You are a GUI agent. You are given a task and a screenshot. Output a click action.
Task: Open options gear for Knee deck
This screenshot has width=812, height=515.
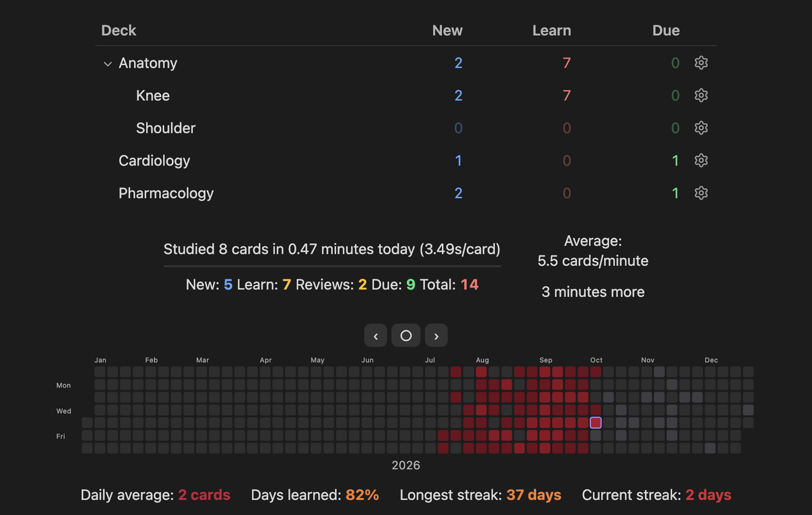[701, 95]
